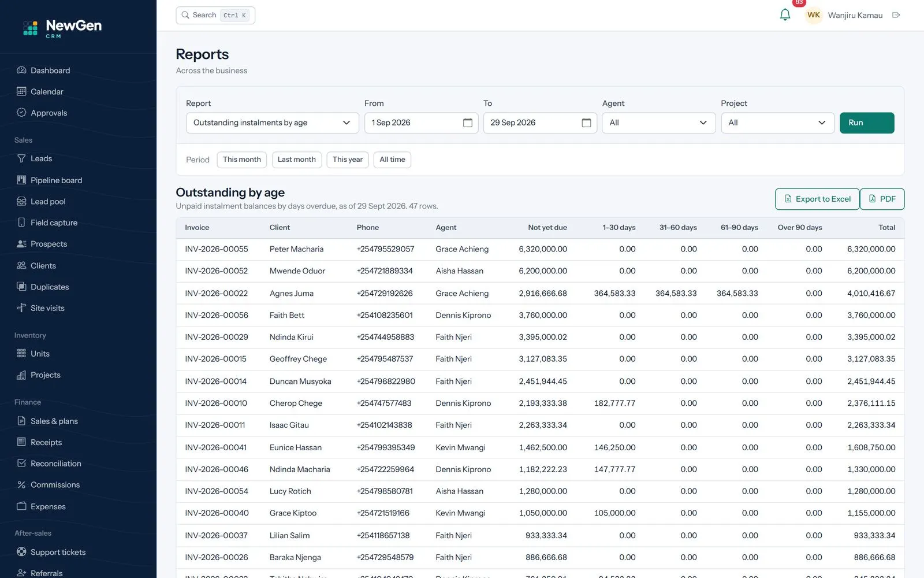This screenshot has height=578, width=924.
Task: Click invoice INV-2026-00055
Action: point(217,249)
